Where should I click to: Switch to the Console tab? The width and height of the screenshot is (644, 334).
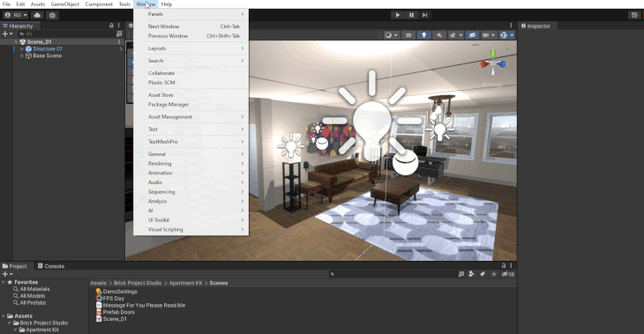click(x=51, y=266)
